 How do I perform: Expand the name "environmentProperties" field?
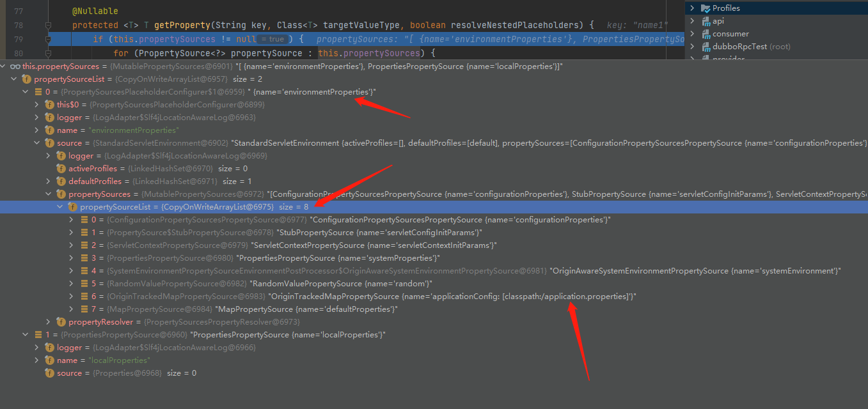click(38, 130)
